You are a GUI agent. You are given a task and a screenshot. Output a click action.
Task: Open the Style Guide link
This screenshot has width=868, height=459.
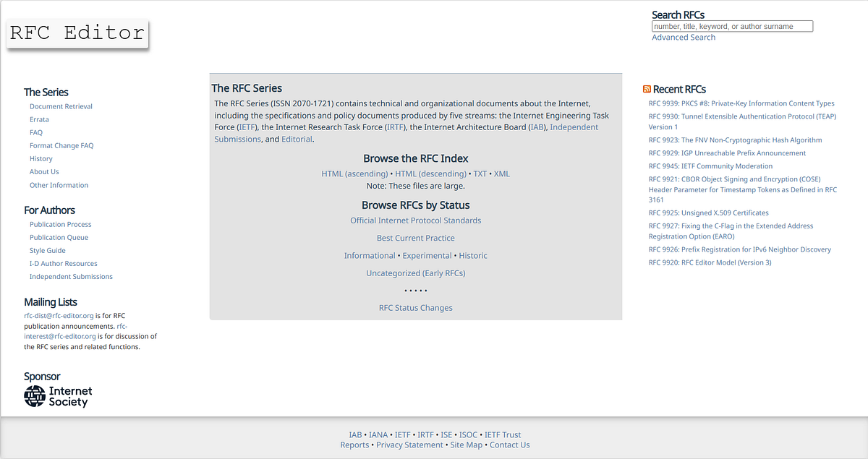pos(48,250)
